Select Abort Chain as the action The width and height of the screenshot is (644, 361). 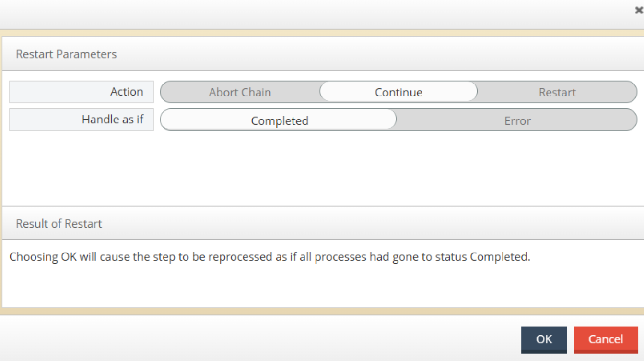(x=240, y=92)
